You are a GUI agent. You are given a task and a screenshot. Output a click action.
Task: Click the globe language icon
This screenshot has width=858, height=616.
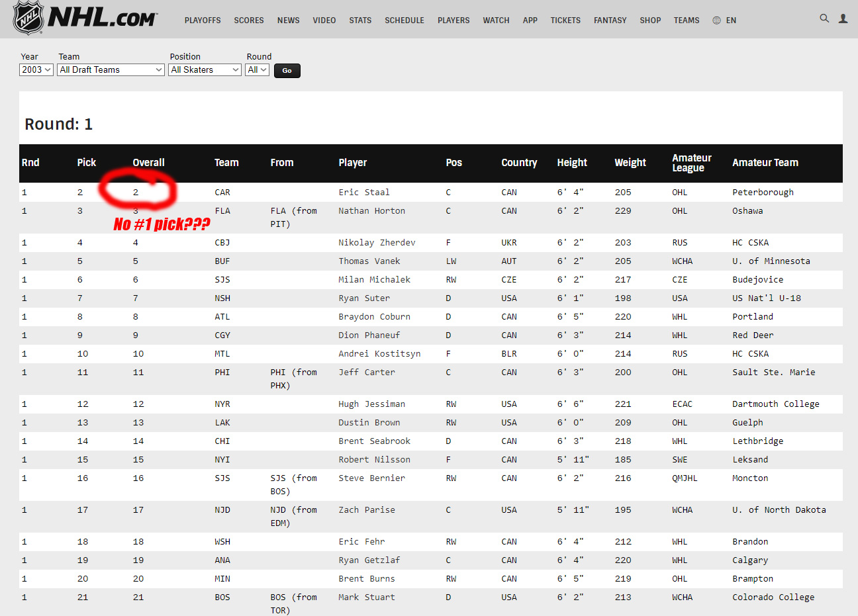pos(716,21)
